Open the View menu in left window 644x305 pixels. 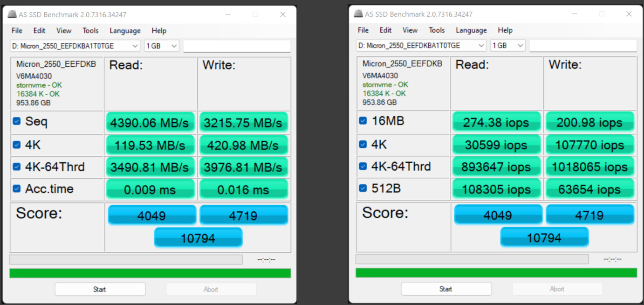pyautogui.click(x=64, y=30)
